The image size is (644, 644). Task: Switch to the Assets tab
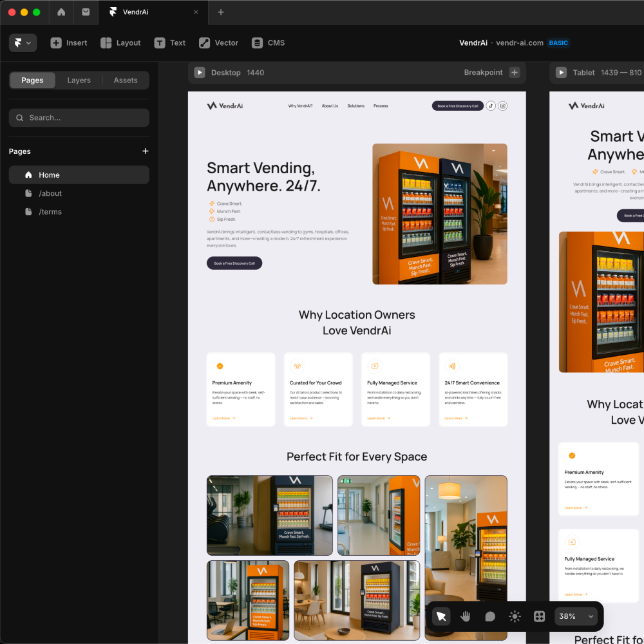(x=126, y=80)
